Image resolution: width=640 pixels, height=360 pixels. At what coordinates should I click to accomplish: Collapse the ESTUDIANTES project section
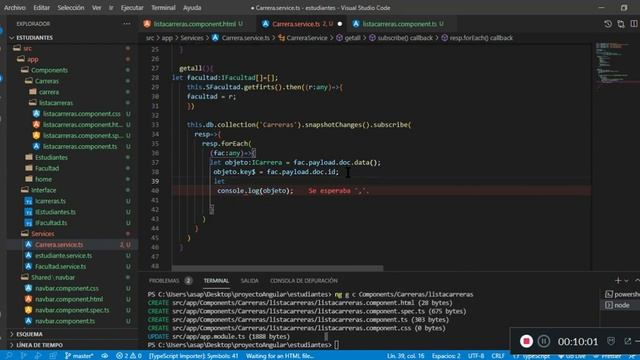pyautogui.click(x=34, y=38)
